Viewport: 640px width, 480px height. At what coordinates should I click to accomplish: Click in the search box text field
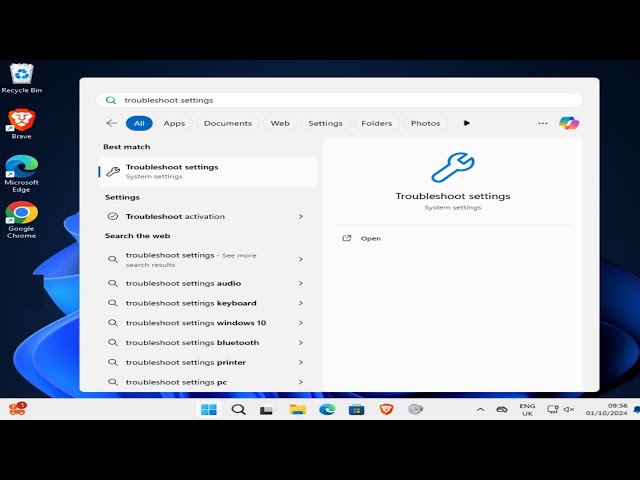pos(339,100)
